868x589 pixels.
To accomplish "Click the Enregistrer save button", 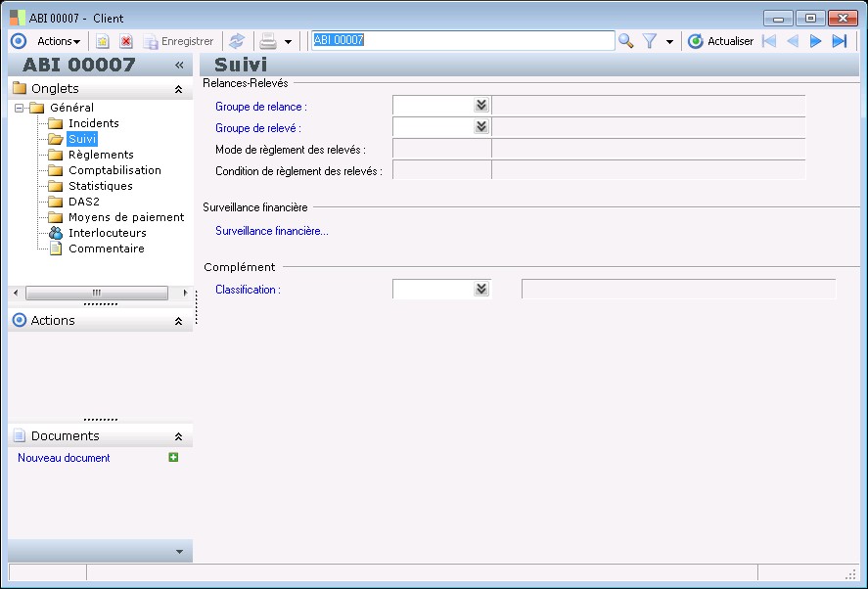I will click(x=178, y=41).
